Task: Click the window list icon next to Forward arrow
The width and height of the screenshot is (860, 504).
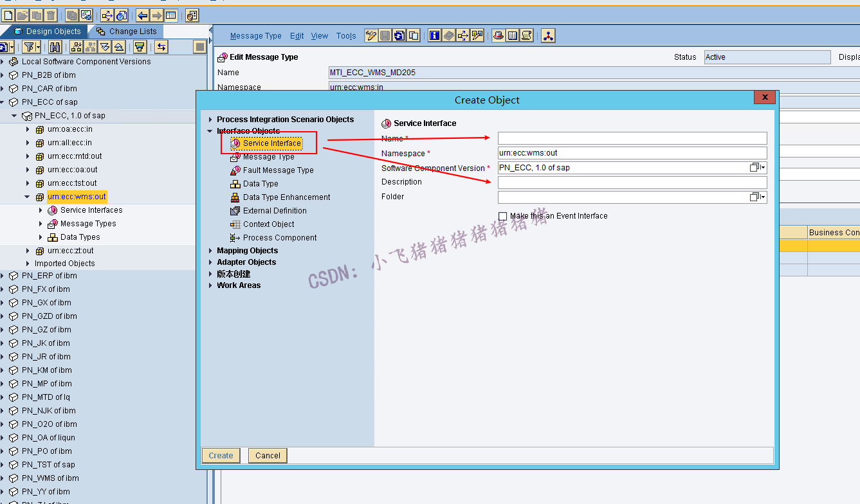Action: pyautogui.click(x=170, y=15)
